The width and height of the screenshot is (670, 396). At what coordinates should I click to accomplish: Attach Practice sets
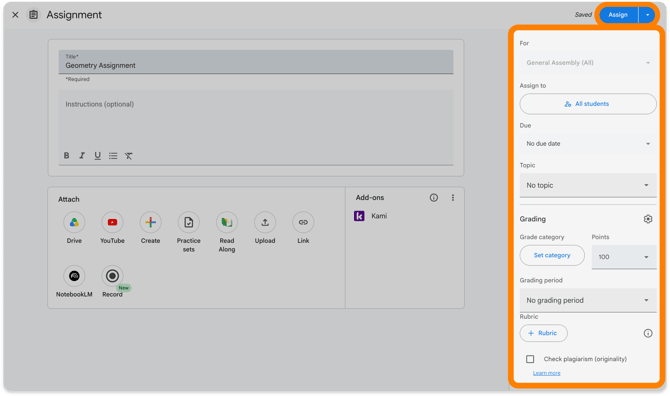pos(188,222)
